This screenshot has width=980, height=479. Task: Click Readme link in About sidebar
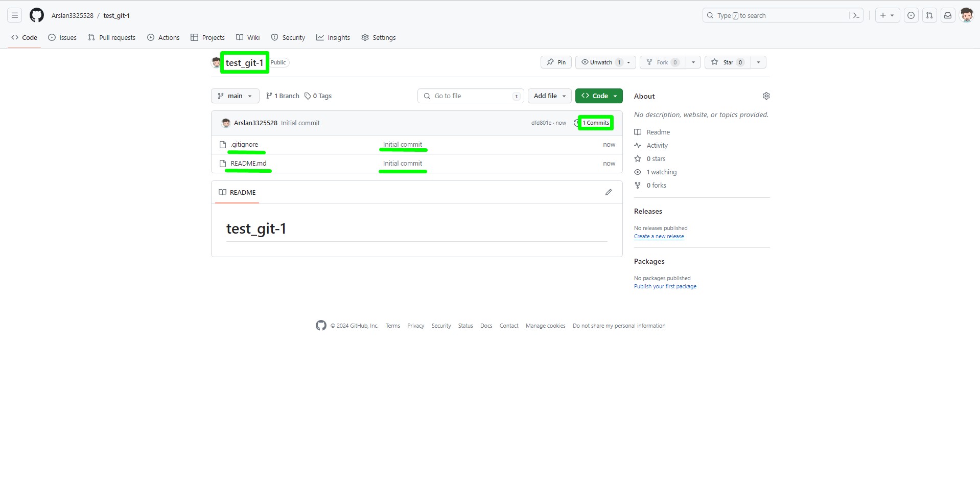[652, 132]
